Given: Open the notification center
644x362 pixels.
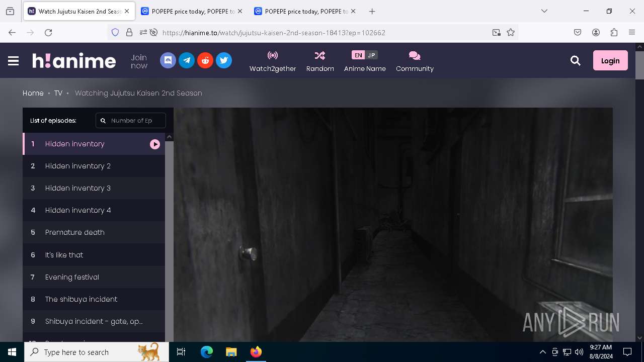Looking at the screenshot, I should [627, 352].
